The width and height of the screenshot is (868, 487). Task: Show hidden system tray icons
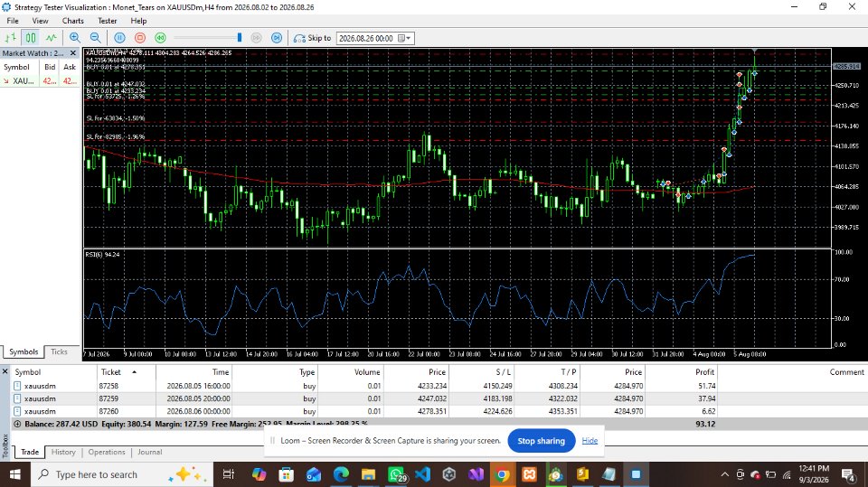pyautogui.click(x=724, y=474)
